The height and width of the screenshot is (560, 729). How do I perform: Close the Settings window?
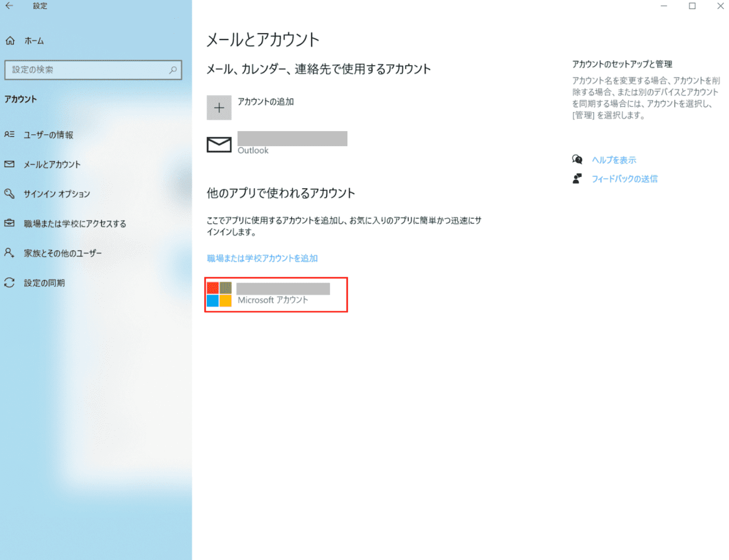pyautogui.click(x=720, y=6)
